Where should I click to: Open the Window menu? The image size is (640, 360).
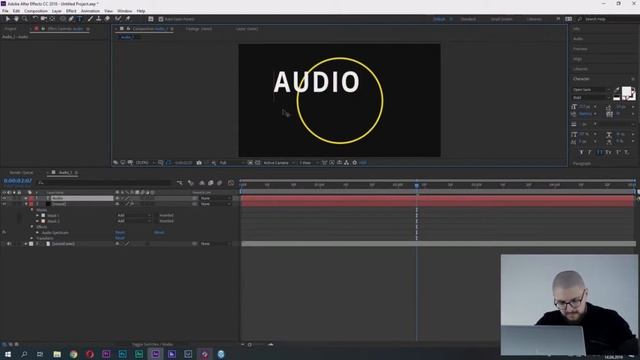[124, 11]
